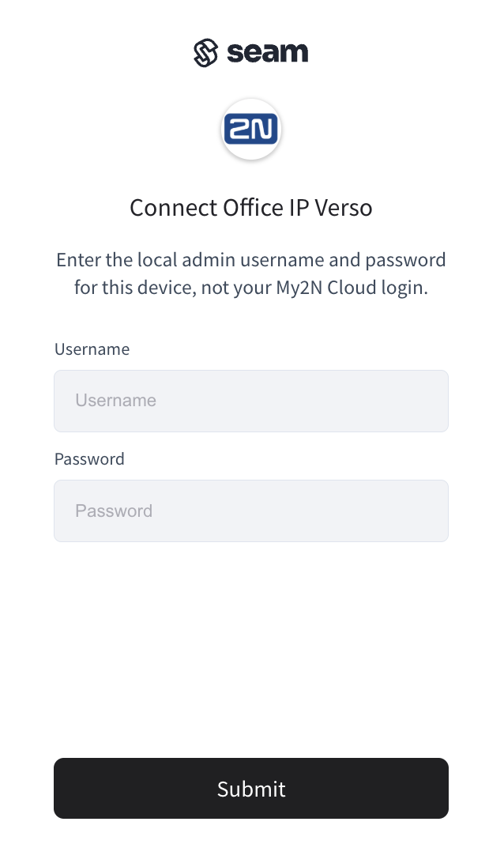The image size is (504, 863).
Task: Click the white "Submit" label text
Action: (x=251, y=789)
